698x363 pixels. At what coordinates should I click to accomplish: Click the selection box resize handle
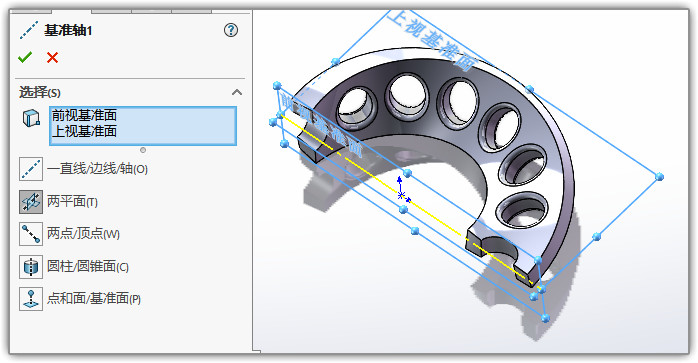(143, 150)
